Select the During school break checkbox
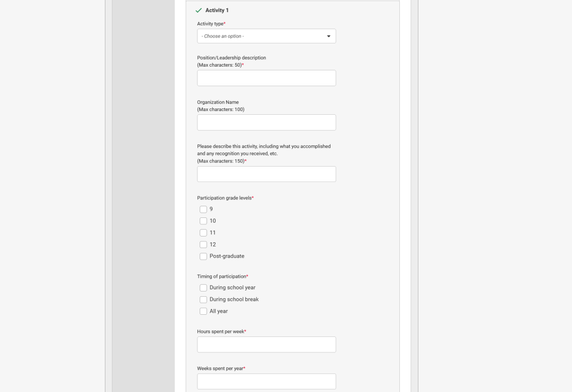This screenshot has height=392, width=572. 203,299
